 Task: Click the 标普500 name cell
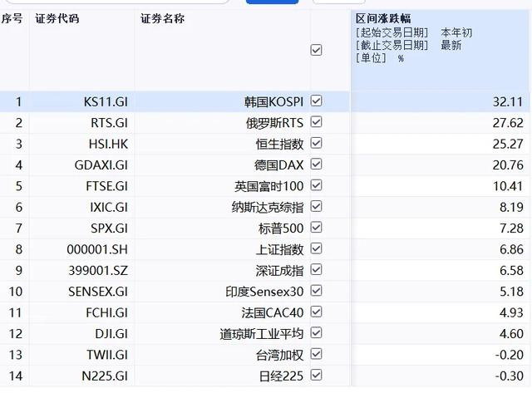(x=222, y=228)
